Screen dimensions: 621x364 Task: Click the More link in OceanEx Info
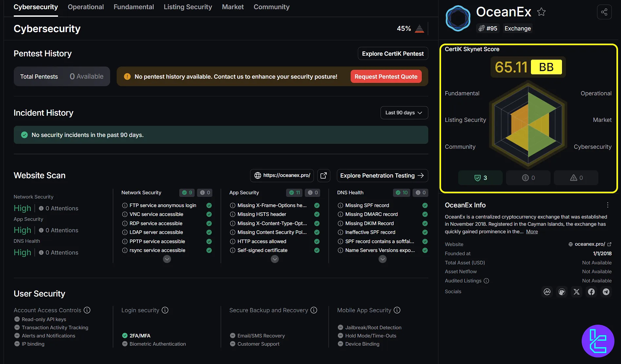(532, 232)
